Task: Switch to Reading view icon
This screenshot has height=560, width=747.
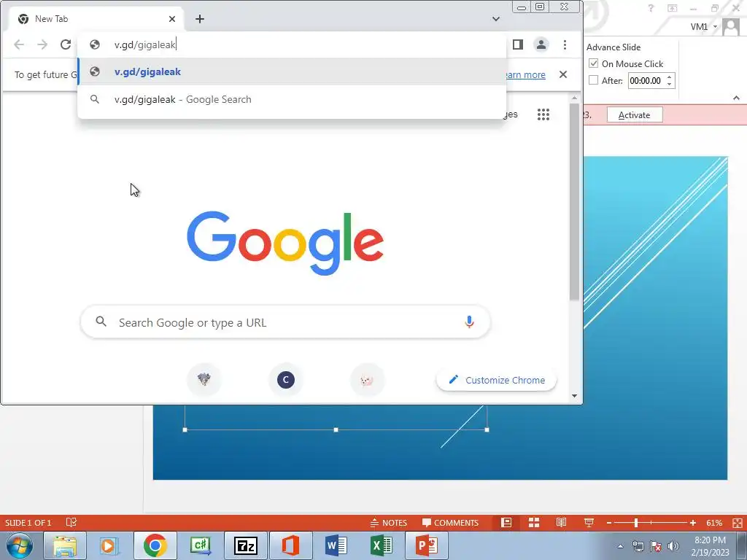Action: 562,522
